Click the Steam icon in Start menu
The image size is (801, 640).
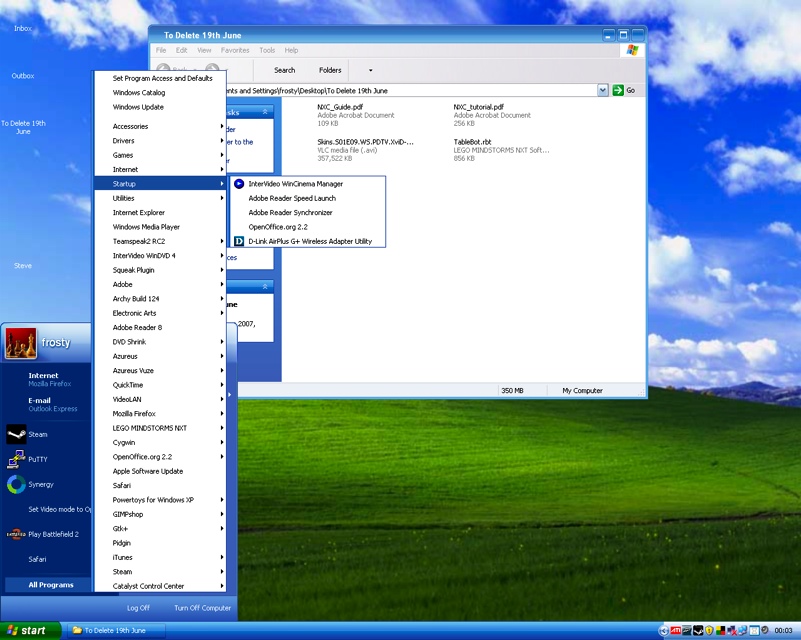[x=16, y=434]
